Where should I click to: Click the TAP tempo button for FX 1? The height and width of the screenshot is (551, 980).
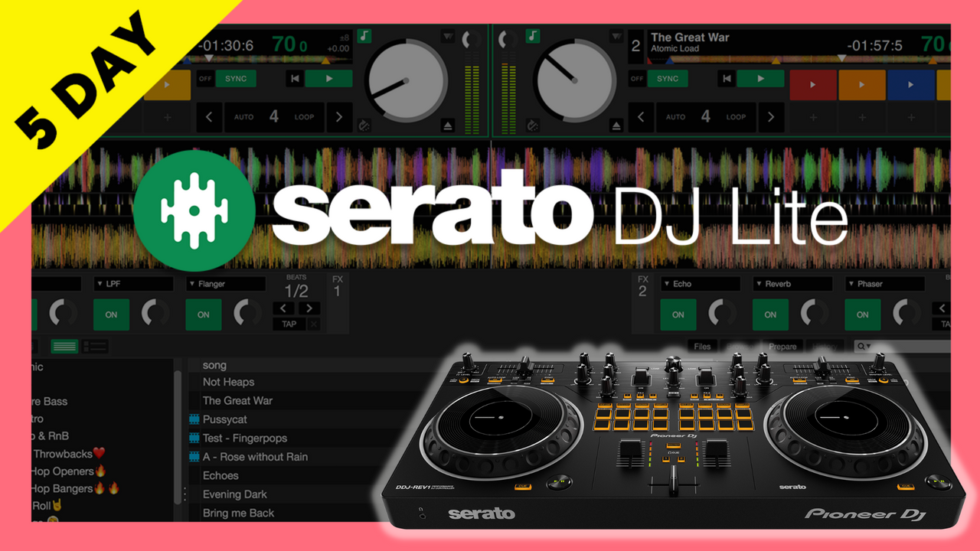[289, 324]
